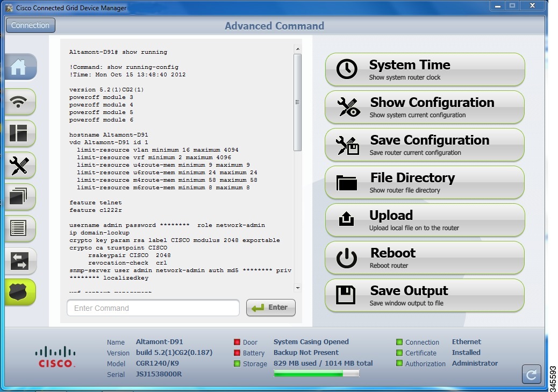Minimize the Device Manager window
The width and height of the screenshot is (558, 392).
tap(498, 5)
